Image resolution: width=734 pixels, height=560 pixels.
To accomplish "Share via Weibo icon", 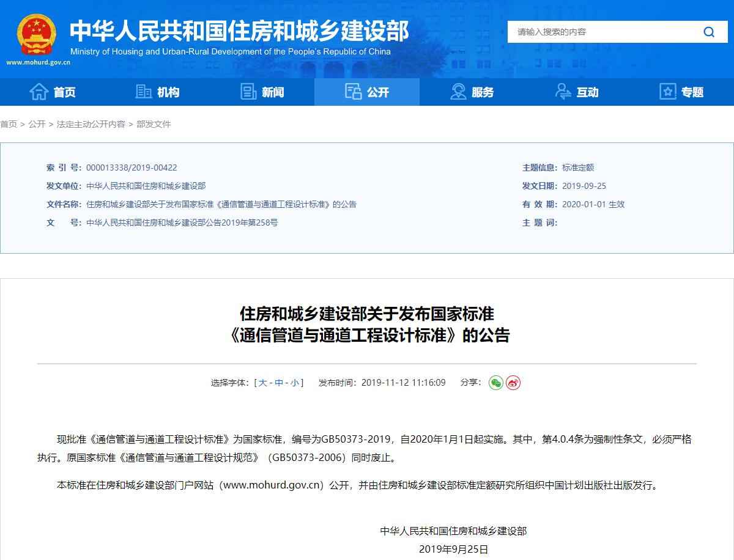I will pyautogui.click(x=513, y=383).
